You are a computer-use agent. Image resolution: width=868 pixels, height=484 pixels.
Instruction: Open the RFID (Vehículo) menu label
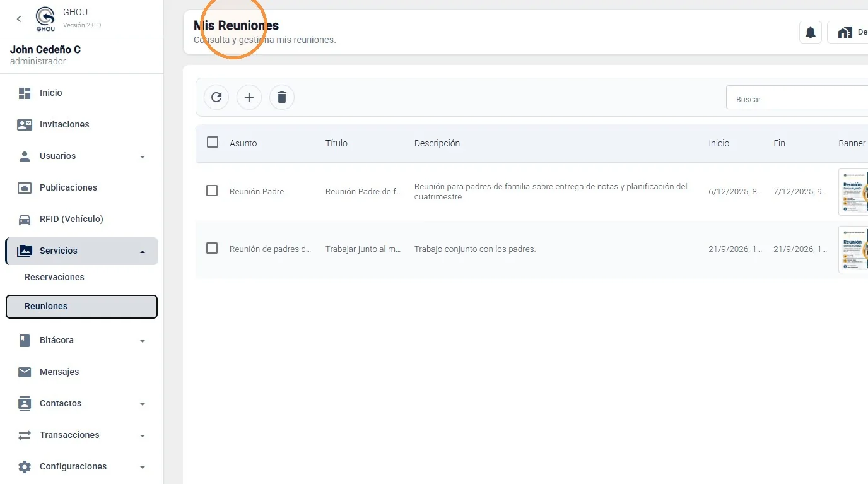pyautogui.click(x=71, y=219)
